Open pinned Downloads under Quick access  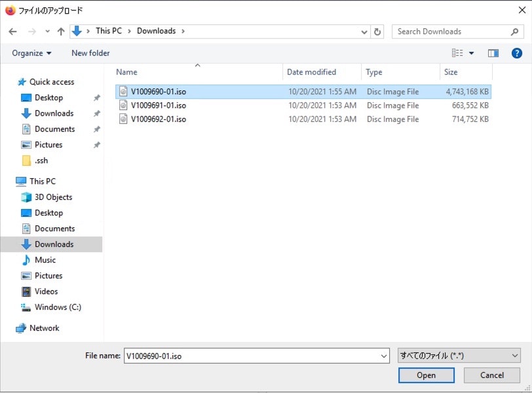coord(54,113)
